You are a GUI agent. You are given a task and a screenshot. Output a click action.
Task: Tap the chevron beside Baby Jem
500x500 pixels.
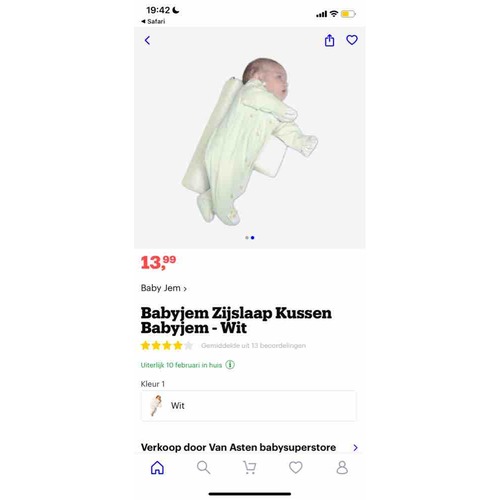click(185, 289)
